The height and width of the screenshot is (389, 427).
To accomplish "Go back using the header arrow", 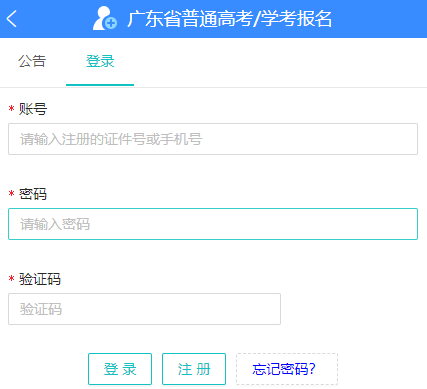I will (x=12, y=19).
